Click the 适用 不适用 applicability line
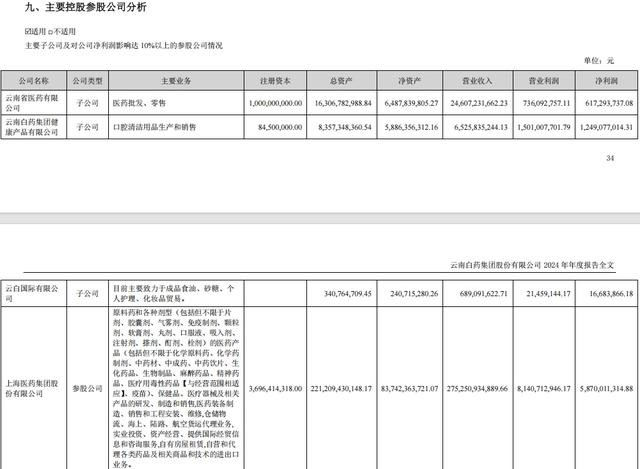 point(50,31)
